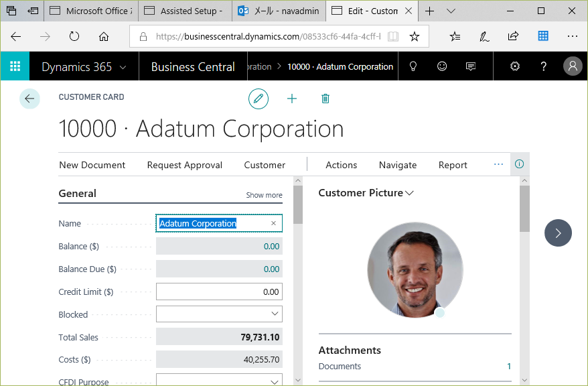Open the CFDI Purpose dropdown
This screenshot has width=588, height=386.
(275, 381)
